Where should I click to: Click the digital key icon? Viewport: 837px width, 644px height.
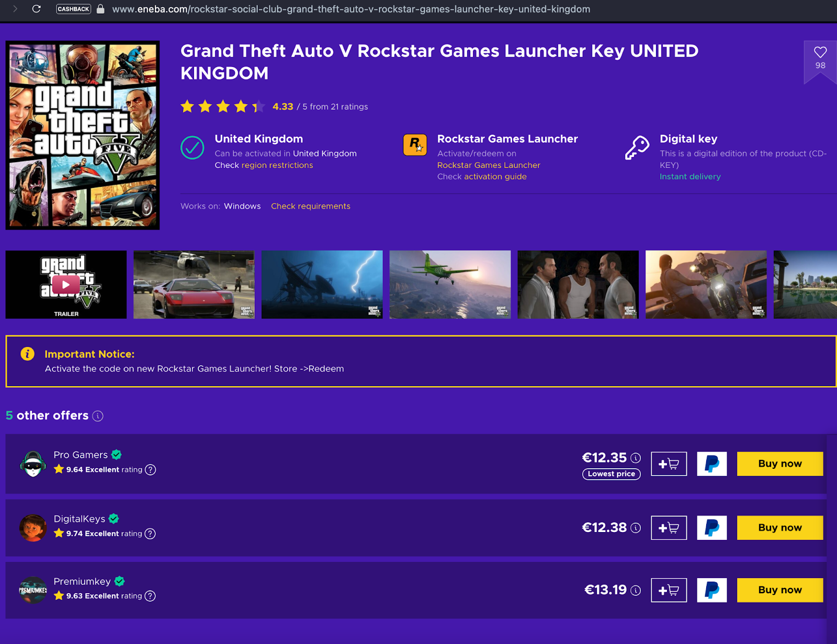click(637, 147)
